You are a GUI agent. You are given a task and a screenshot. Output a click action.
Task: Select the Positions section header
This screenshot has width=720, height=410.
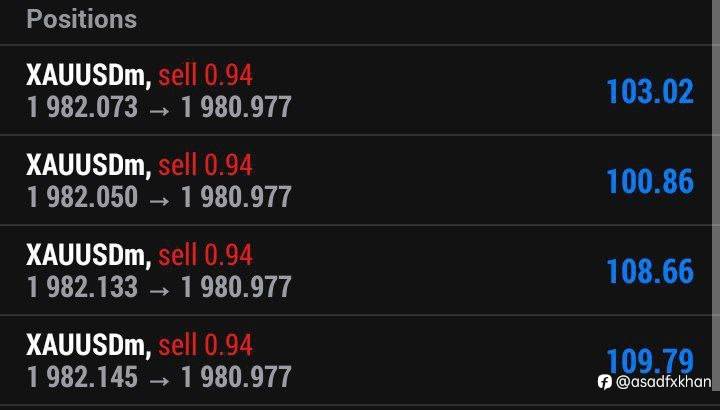click(82, 19)
